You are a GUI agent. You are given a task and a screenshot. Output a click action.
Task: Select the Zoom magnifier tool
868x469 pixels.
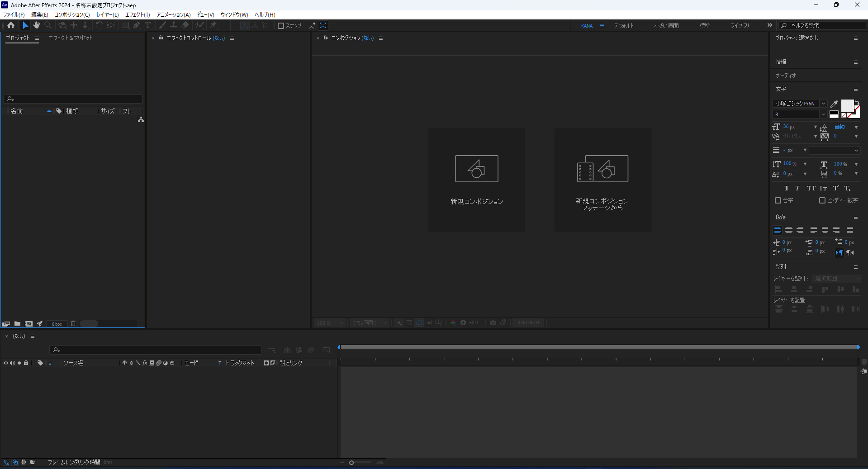point(48,25)
